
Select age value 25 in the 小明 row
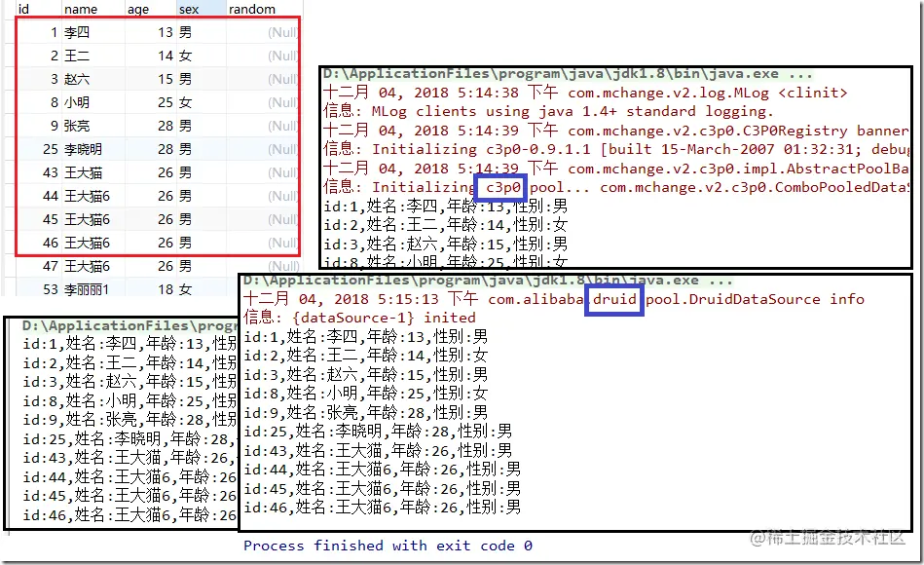tap(165, 102)
